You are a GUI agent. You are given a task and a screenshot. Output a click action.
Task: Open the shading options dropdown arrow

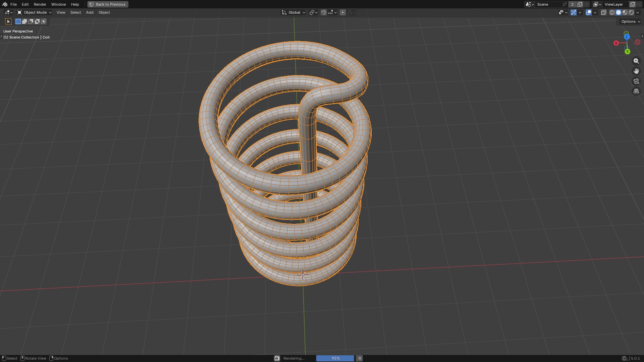click(x=638, y=12)
